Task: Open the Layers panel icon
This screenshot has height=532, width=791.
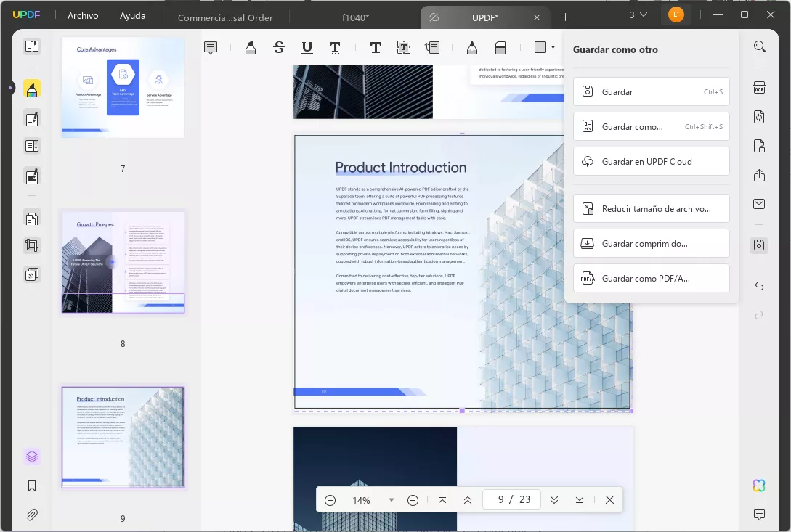Action: click(x=32, y=457)
